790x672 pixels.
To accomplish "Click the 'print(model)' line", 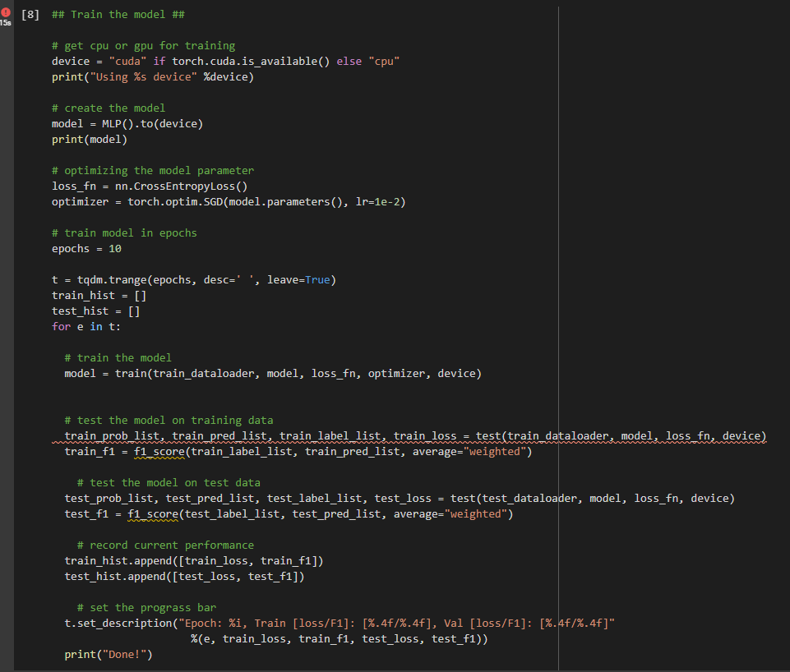I will point(89,140).
